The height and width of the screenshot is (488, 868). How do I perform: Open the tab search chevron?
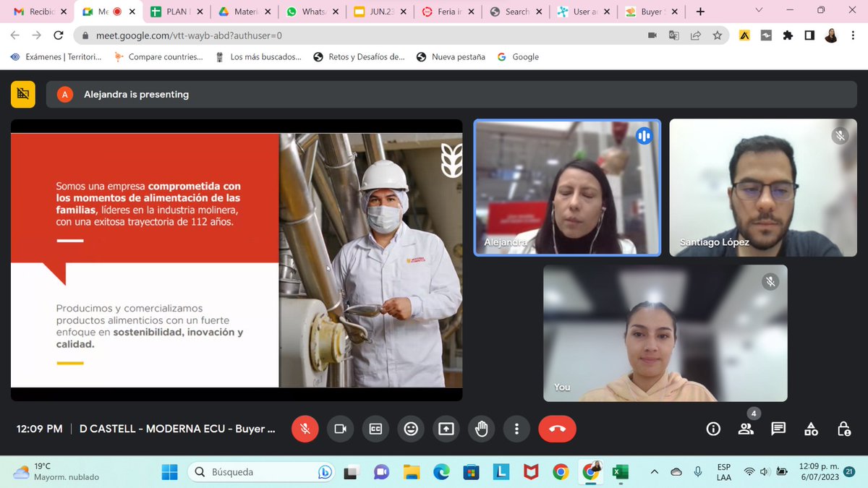758,10
